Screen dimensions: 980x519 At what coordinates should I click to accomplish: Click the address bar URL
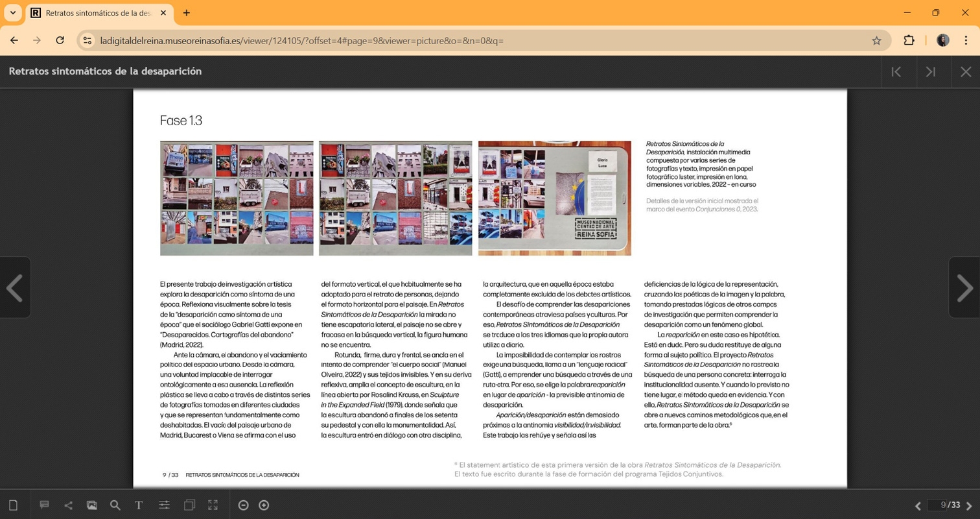(x=302, y=41)
